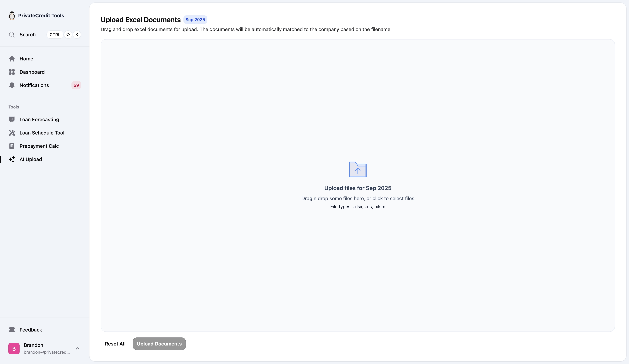Click the Dashboard grid icon
The width and height of the screenshot is (629, 364).
click(12, 72)
